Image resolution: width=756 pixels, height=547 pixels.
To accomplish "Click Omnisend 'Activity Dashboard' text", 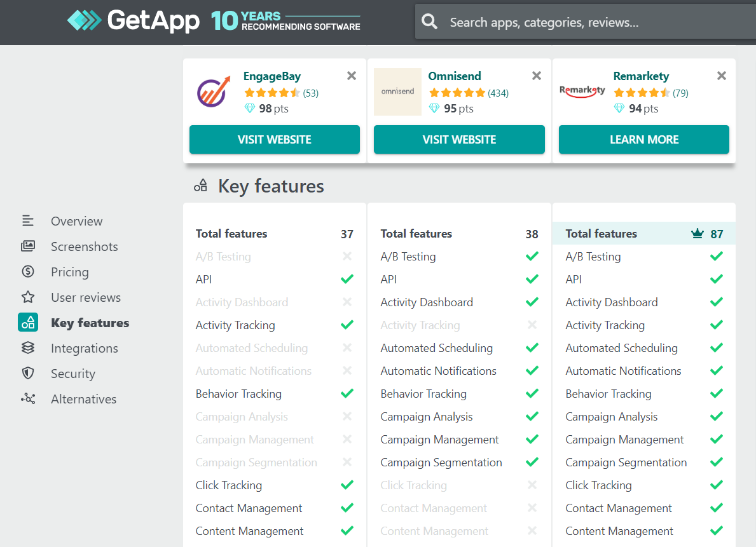I will point(427,302).
